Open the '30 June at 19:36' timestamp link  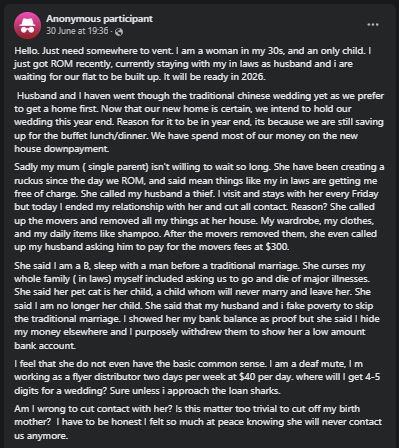[77, 31]
